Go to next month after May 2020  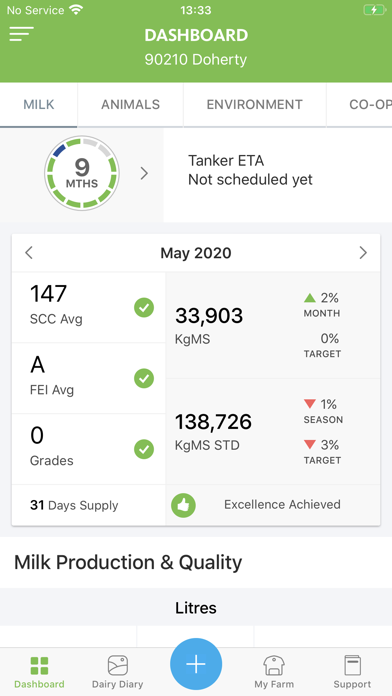(363, 253)
